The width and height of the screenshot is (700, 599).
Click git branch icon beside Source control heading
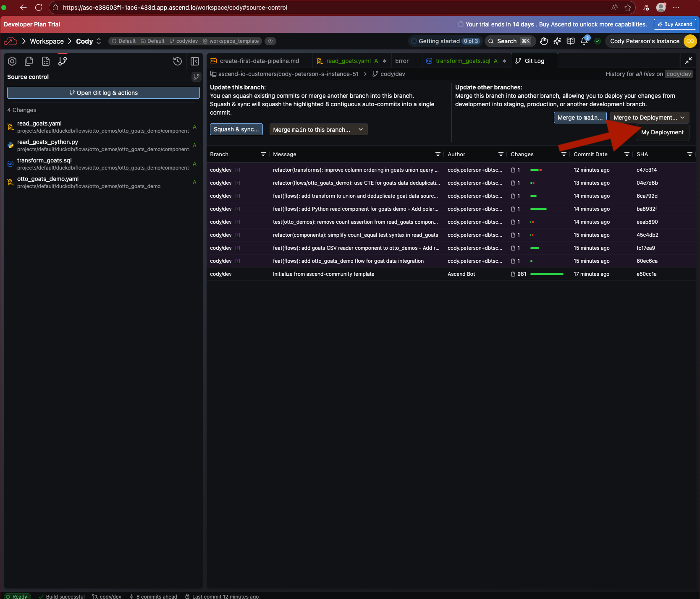pos(196,77)
